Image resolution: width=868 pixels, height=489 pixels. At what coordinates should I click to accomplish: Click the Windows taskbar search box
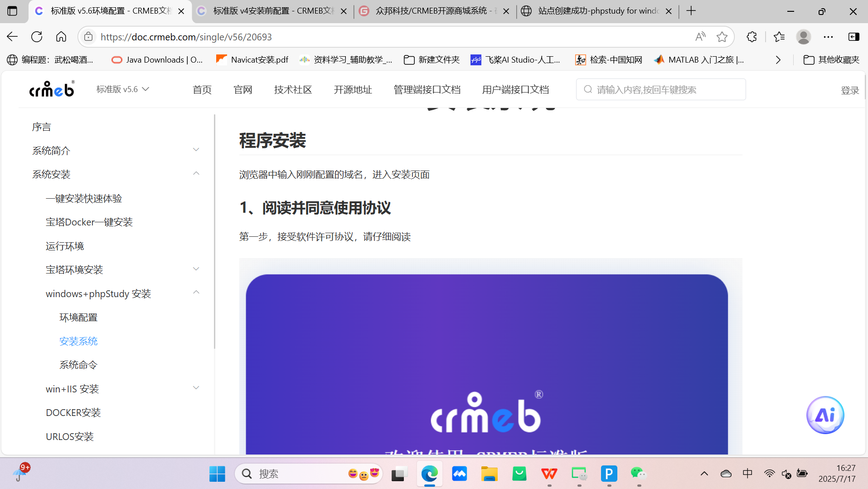pos(309,474)
